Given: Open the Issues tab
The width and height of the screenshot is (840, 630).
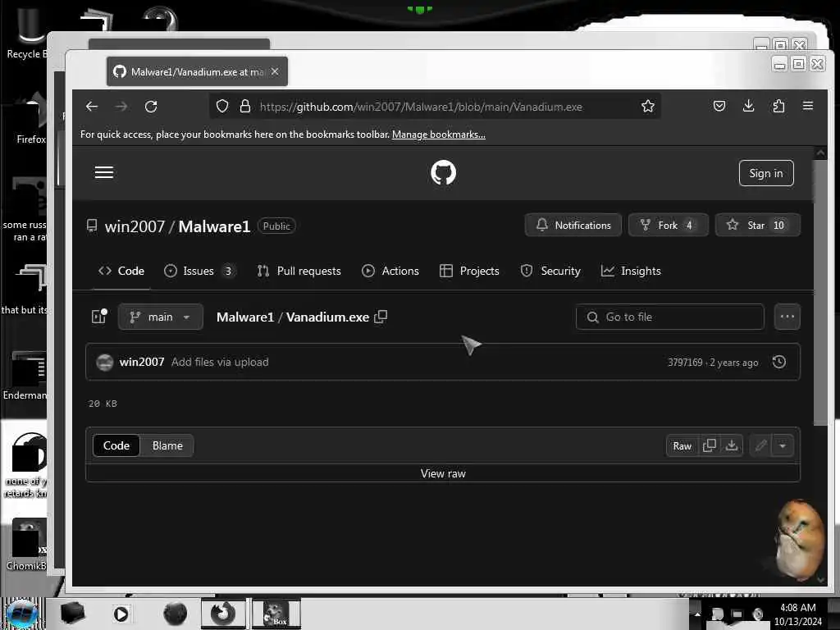Looking at the screenshot, I should 200,271.
